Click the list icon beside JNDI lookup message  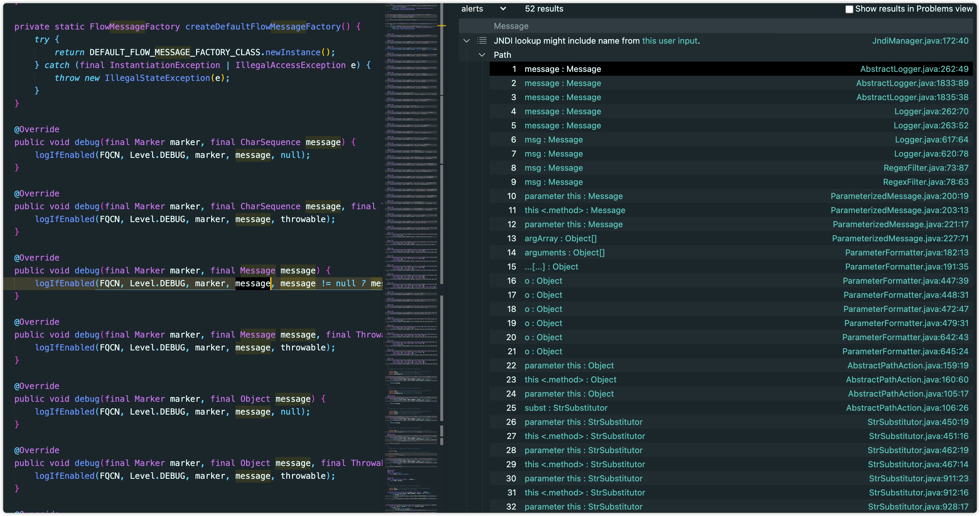[482, 40]
